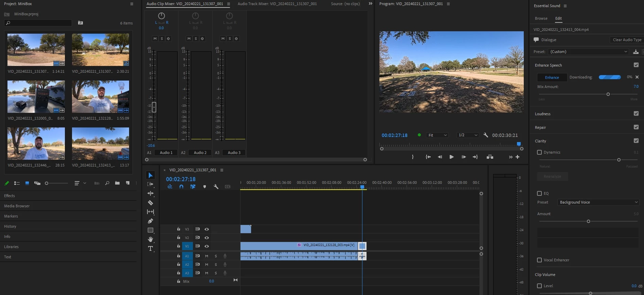Screen dimensions: 644x295
Task: Toggle the Loudness checkbox
Action: [x=636, y=114]
